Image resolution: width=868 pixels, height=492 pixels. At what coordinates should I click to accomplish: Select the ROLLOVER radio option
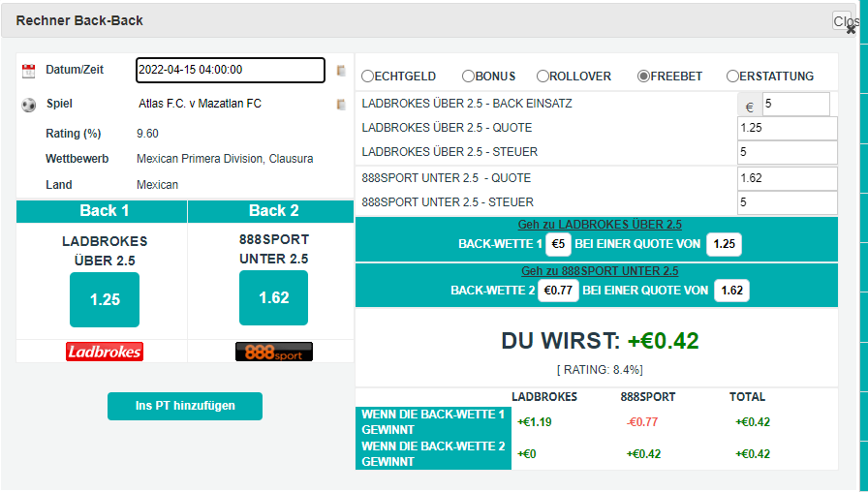tap(542, 77)
